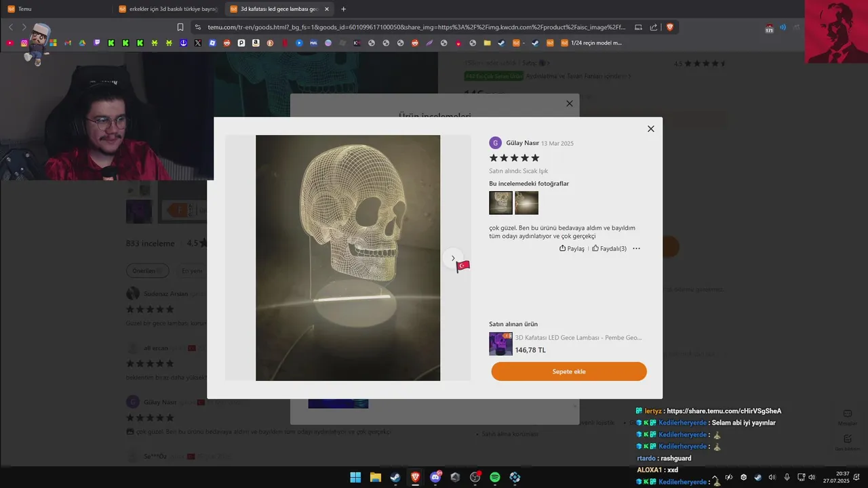
Task: Click the share icon in address bar
Action: (x=653, y=27)
